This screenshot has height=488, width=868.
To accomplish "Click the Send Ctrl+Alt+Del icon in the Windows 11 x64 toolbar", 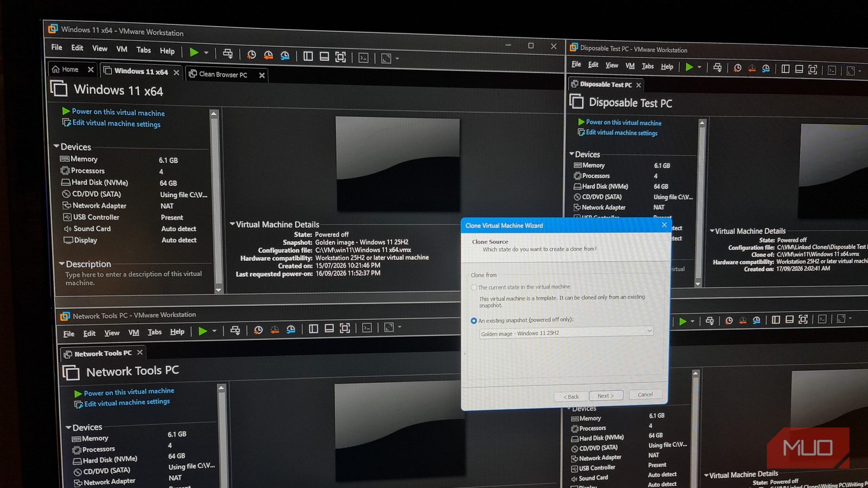I will [x=228, y=54].
